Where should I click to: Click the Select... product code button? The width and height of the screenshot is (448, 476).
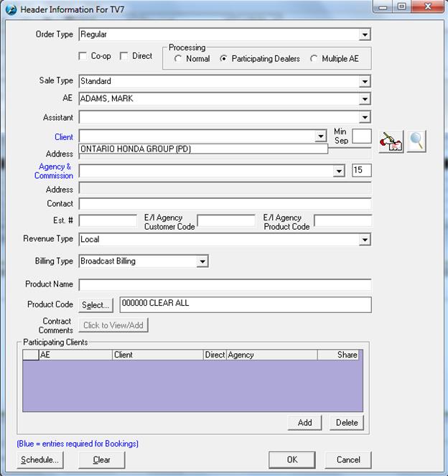[95, 305]
